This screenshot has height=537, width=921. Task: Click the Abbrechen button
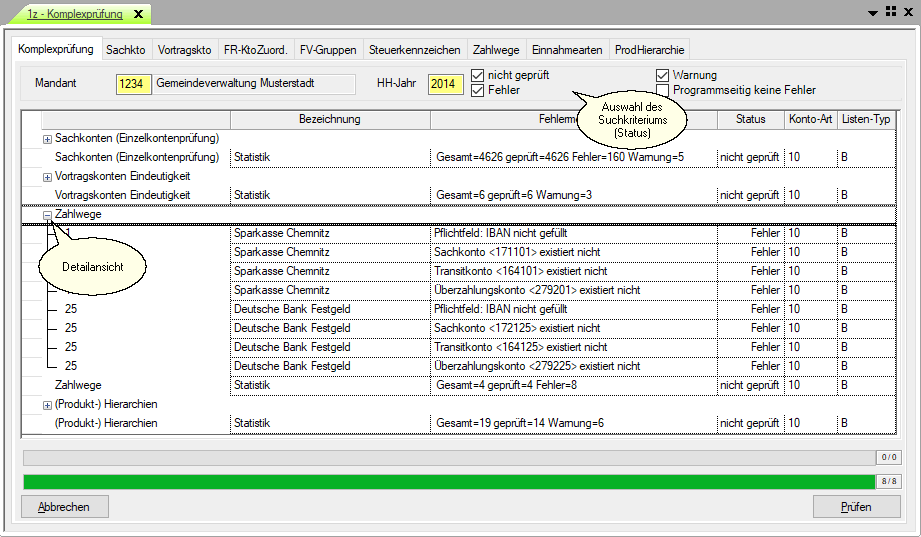(64, 507)
